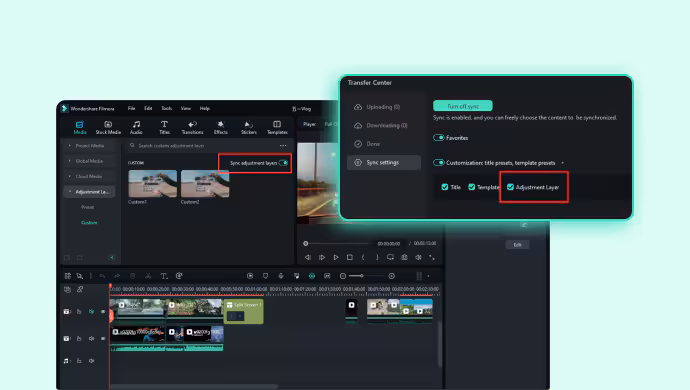Viewport: 690px width, 390px height.
Task: Uncheck the Adjustment Layer checkbox
Action: click(510, 187)
